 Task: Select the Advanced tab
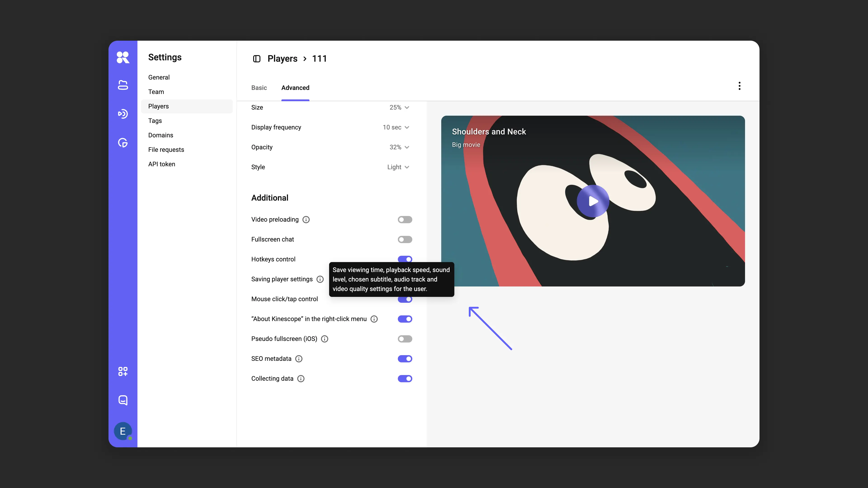coord(295,88)
